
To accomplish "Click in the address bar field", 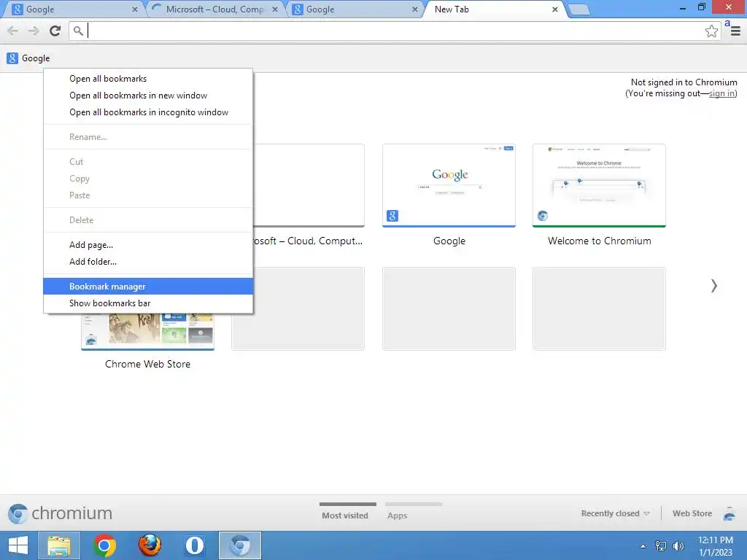I will point(395,31).
